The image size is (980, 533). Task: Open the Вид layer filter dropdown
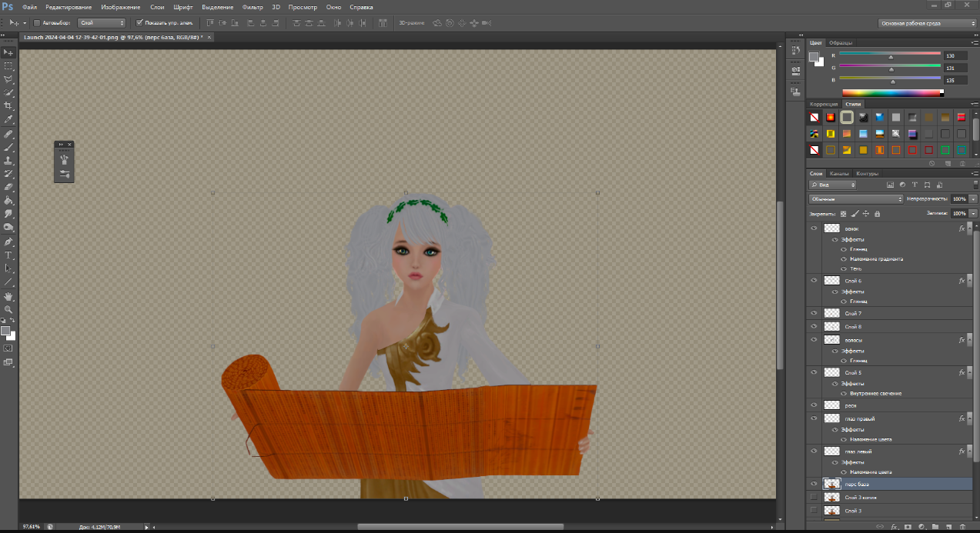833,185
